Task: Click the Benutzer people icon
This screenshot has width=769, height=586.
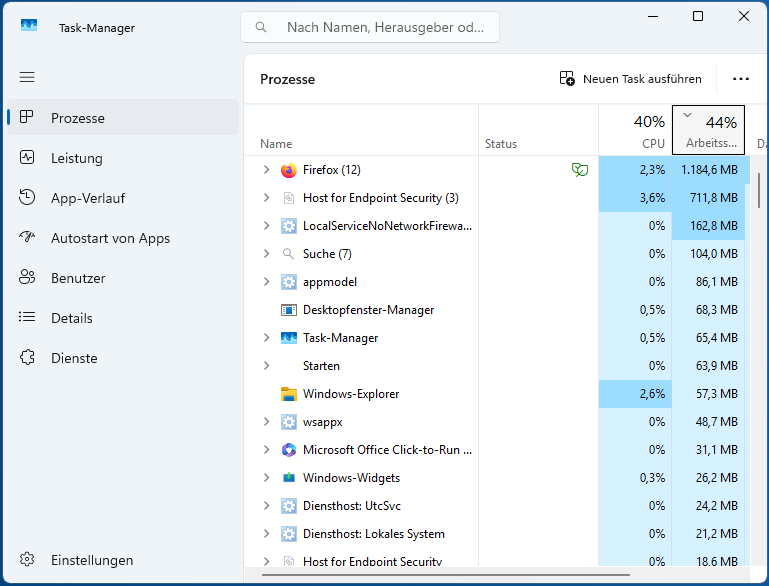Action: (x=26, y=277)
